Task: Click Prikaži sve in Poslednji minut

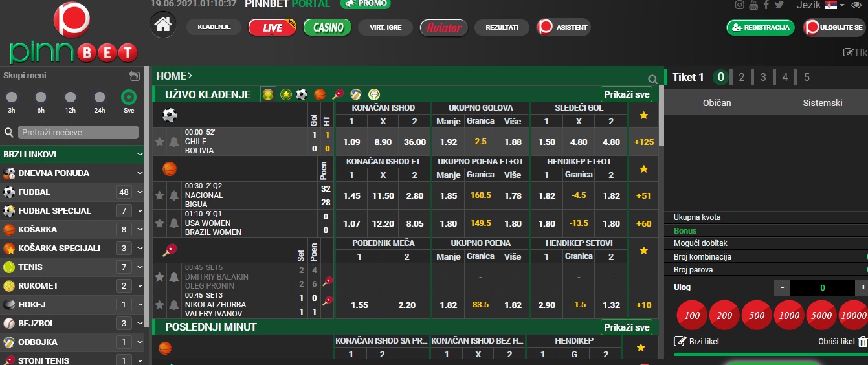Action: 627,327
